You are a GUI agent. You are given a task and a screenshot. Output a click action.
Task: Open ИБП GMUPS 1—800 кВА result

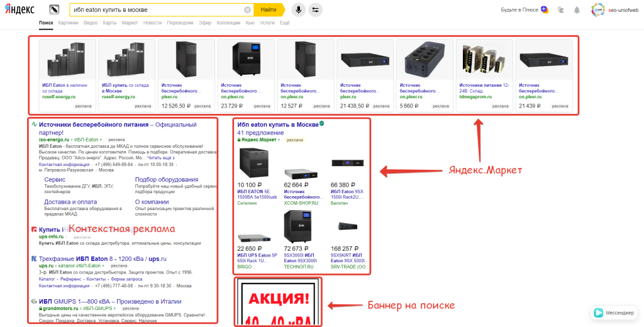tap(110, 301)
